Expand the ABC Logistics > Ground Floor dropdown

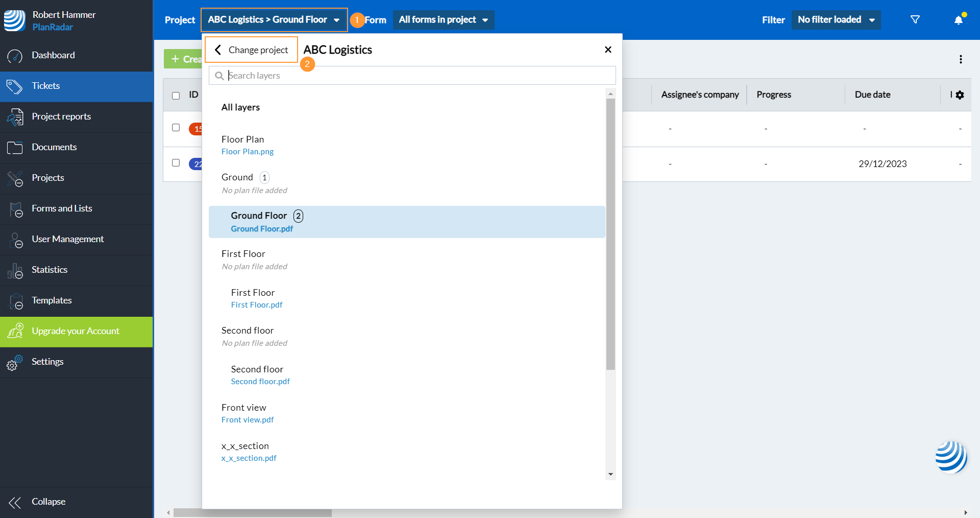click(x=274, y=20)
